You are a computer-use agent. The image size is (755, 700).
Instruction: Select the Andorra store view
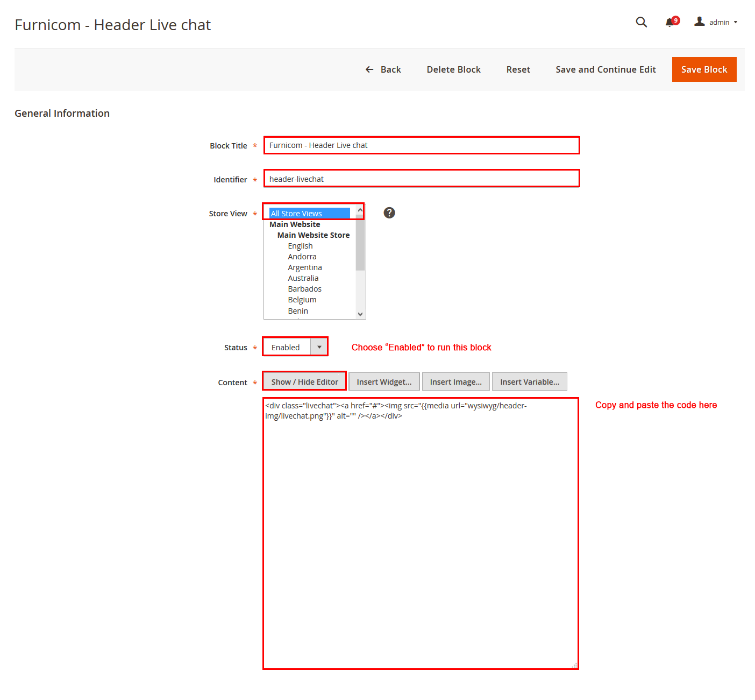tap(302, 257)
